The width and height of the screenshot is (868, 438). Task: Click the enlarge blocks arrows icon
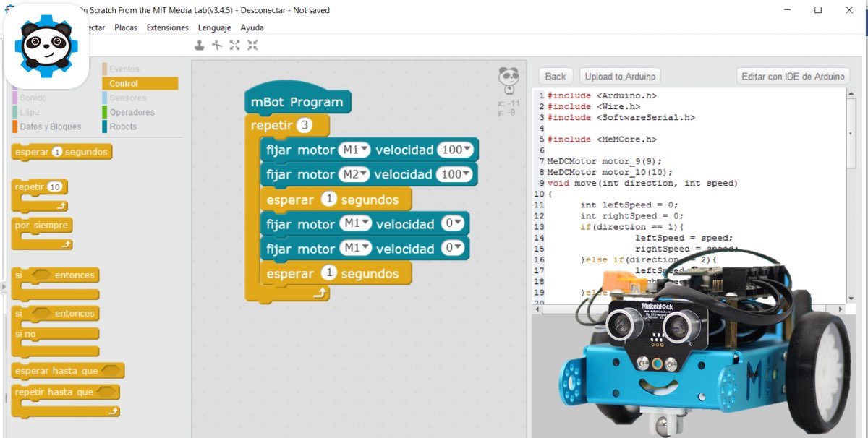234,45
